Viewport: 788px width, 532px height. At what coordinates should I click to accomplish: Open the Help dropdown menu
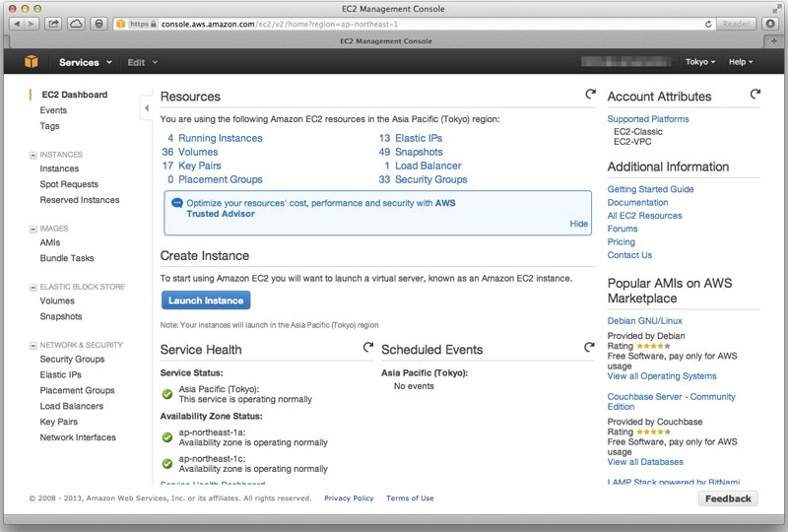(x=741, y=62)
